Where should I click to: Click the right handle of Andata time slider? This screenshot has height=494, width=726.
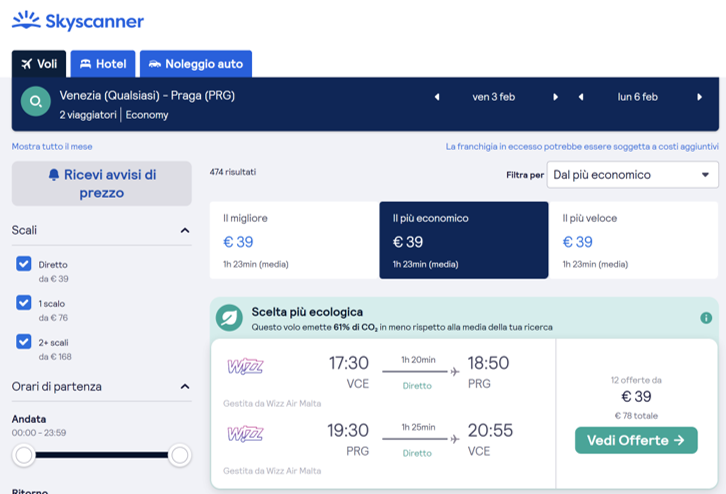[x=180, y=456]
